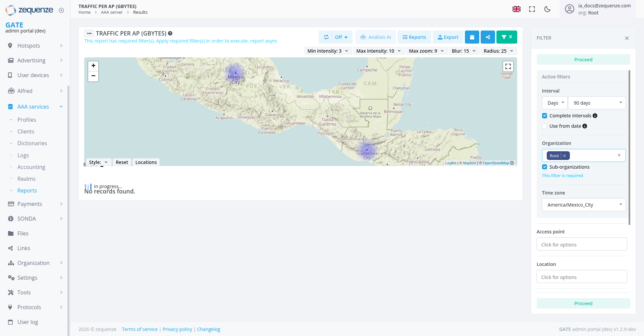Click the refresh arrows icon

click(326, 37)
